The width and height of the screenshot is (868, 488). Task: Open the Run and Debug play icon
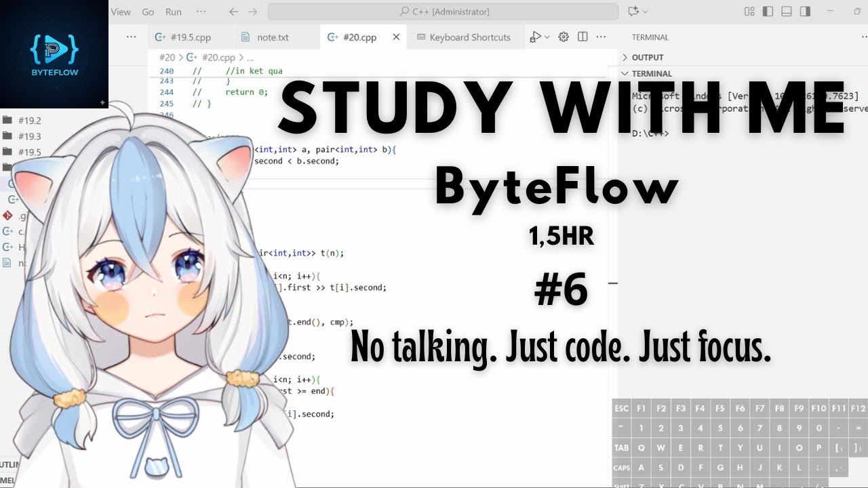tap(536, 37)
